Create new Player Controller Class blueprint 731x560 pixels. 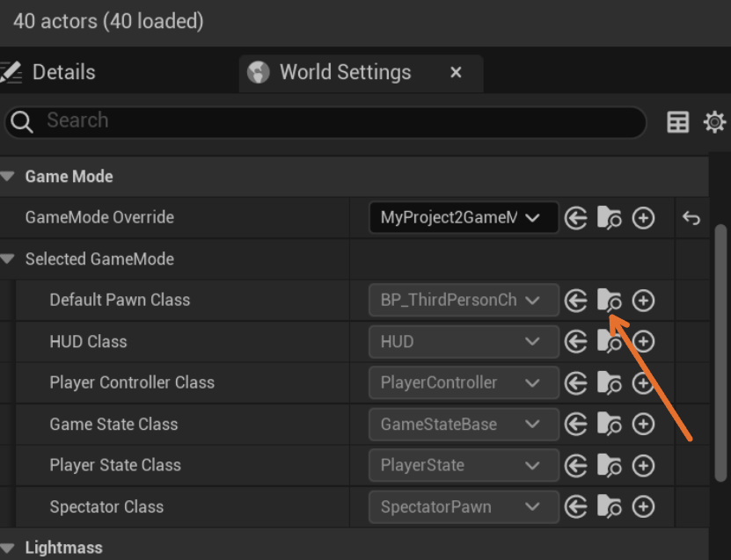click(644, 383)
